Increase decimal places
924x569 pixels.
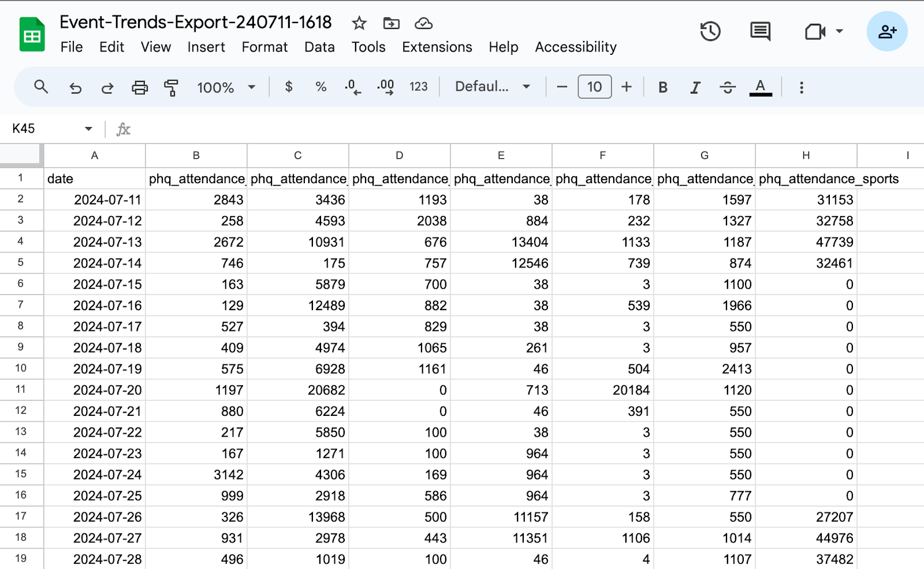[386, 87]
